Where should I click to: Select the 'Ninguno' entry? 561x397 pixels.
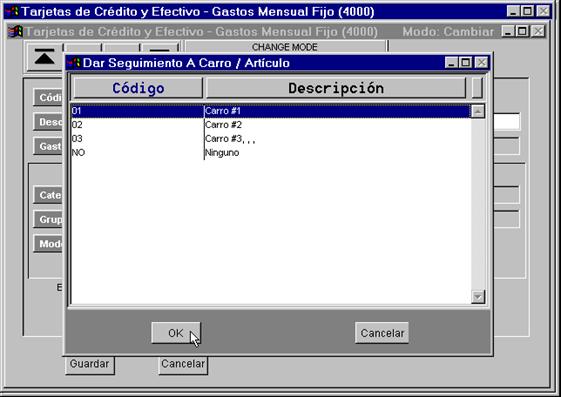tap(222, 153)
